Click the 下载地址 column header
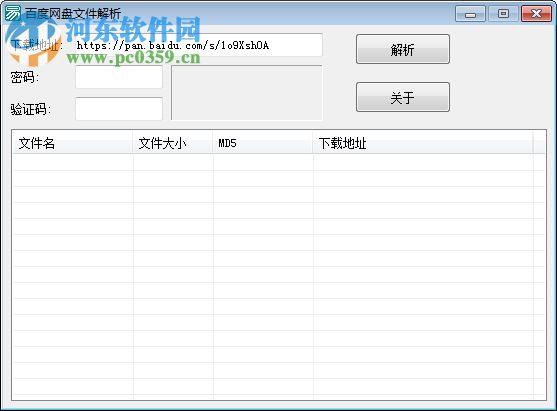557x411 pixels. pos(423,143)
